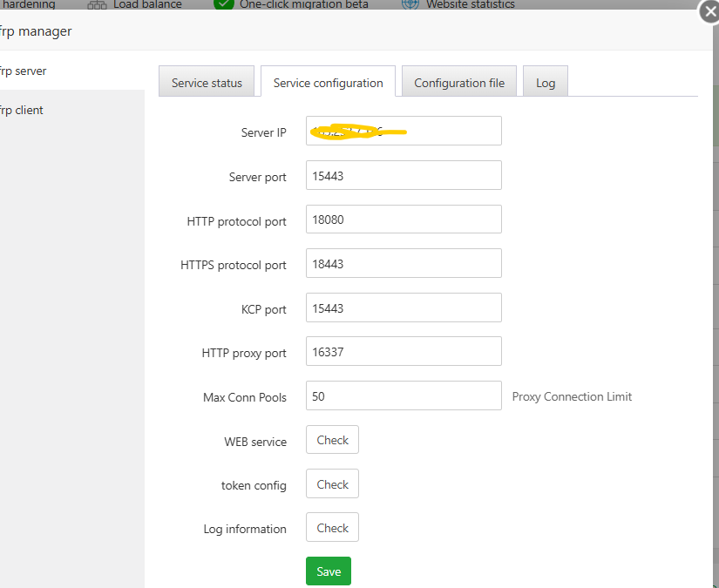The image size is (719, 588).
Task: Open Website statistics
Action: pos(471,4)
